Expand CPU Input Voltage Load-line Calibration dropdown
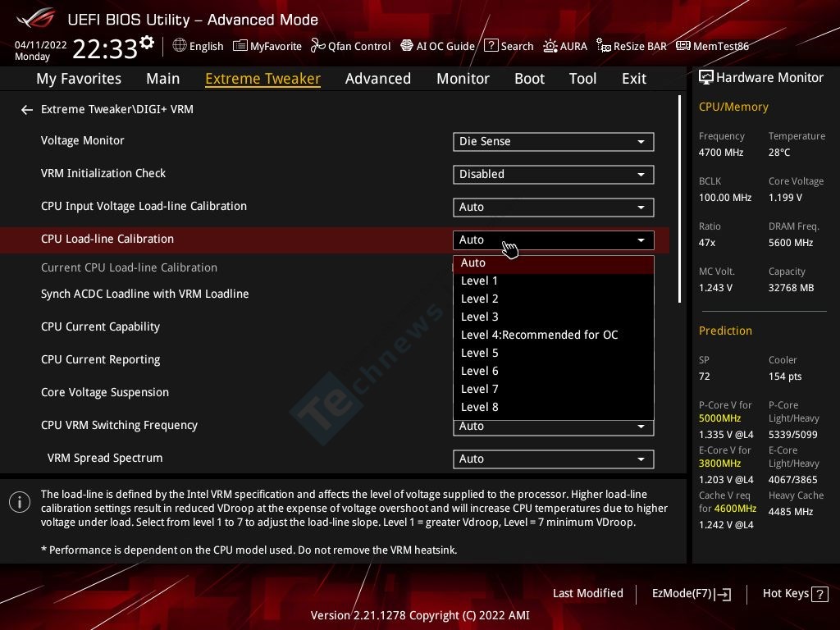The image size is (840, 630). (554, 208)
